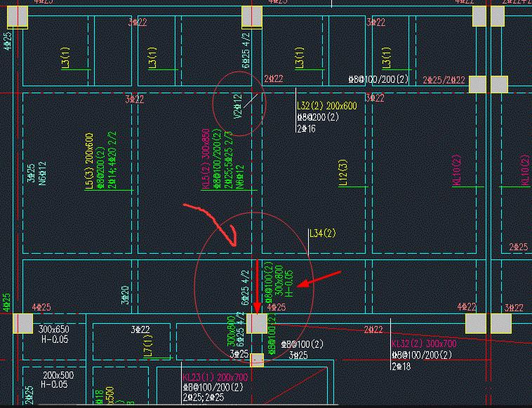Image resolution: width=532 pixels, height=408 pixels.
Task: Select the white '3ф22' above L7(1)
Action: [140, 329]
